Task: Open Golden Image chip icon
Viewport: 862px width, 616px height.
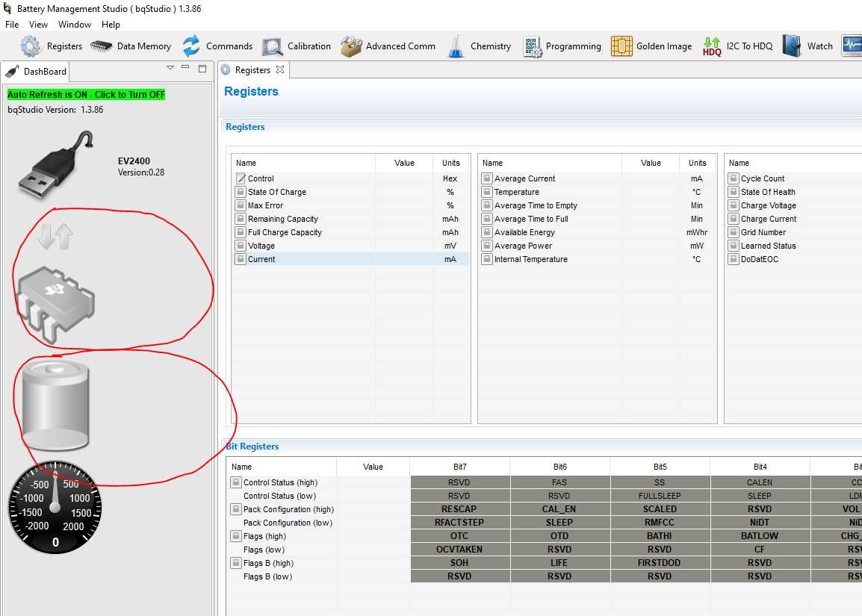Action: [621, 46]
